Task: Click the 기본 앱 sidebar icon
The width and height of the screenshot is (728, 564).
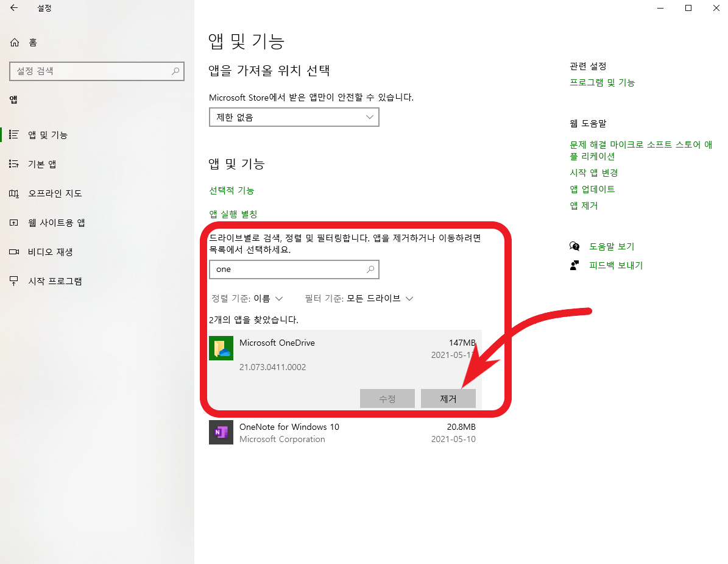Action: pyautogui.click(x=14, y=164)
